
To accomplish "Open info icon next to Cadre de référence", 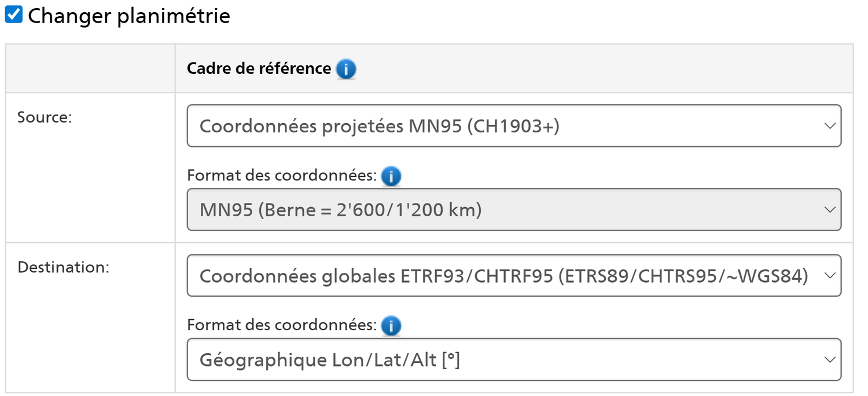I will tap(346, 69).
